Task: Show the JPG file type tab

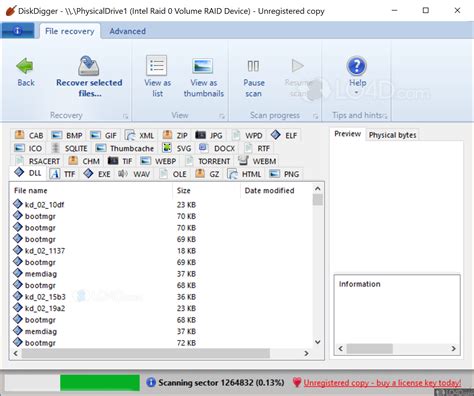Action: [x=209, y=135]
